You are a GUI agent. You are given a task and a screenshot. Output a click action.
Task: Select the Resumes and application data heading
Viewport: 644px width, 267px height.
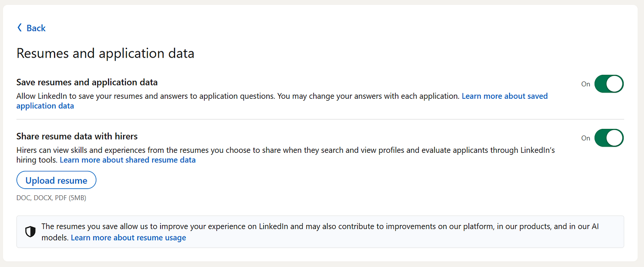pyautogui.click(x=105, y=53)
